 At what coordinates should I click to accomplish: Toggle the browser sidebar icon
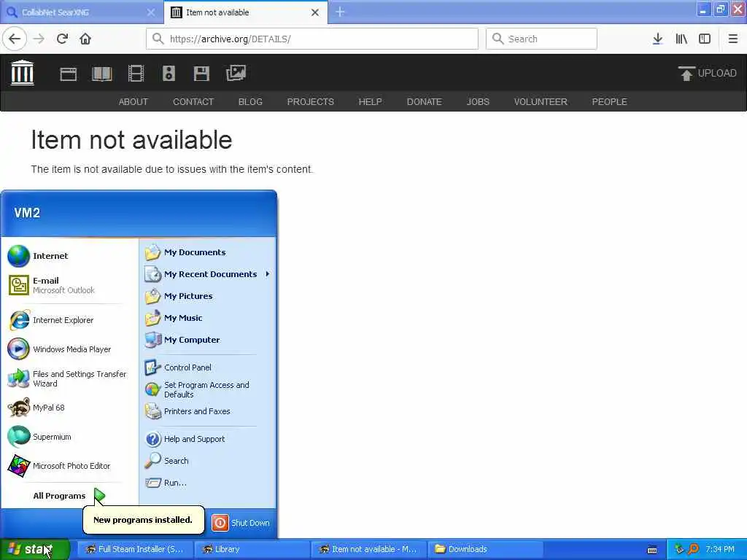705,39
